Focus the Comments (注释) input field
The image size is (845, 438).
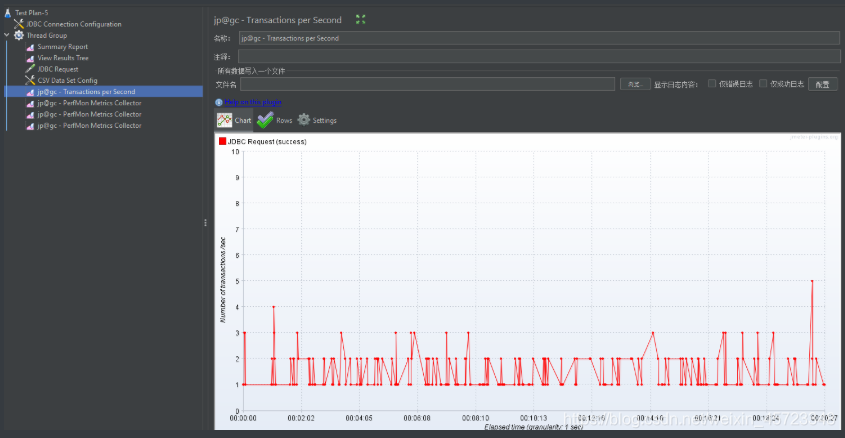pyautogui.click(x=539, y=56)
